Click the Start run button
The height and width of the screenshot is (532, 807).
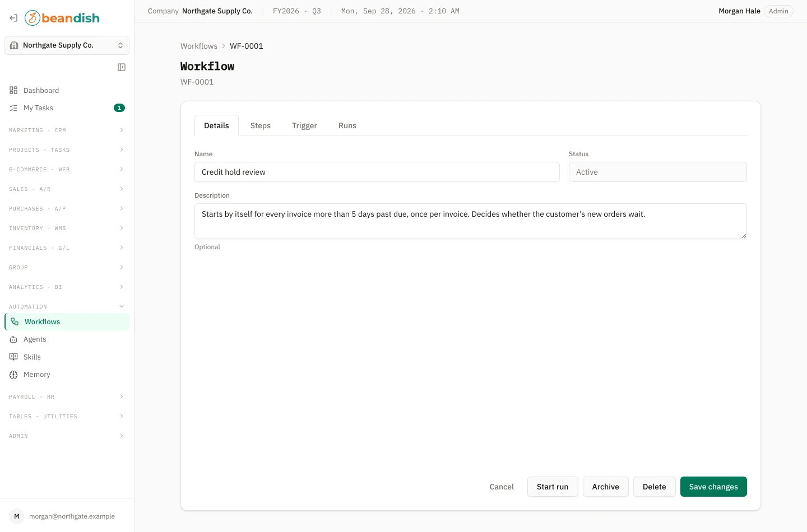click(x=553, y=487)
